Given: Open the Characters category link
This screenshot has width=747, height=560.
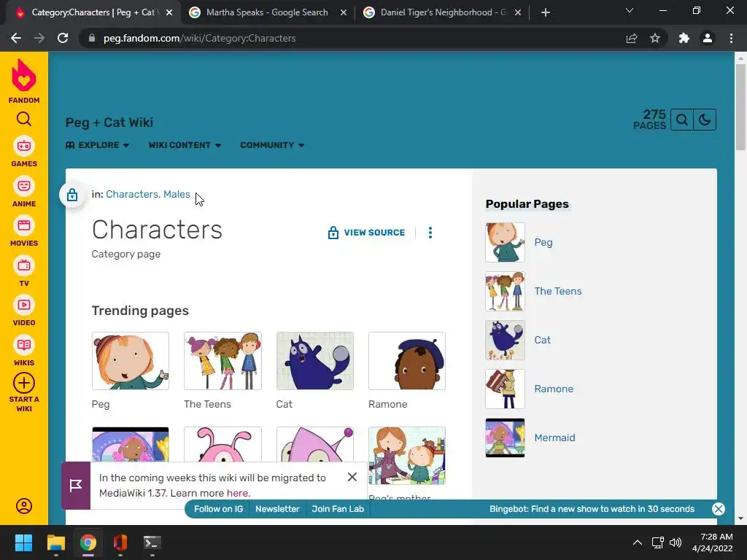Looking at the screenshot, I should pos(132,194).
